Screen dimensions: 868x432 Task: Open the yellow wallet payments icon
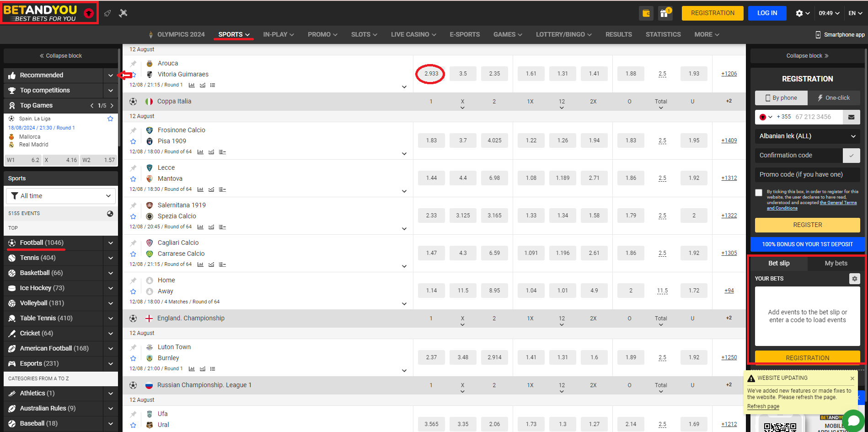[x=646, y=13]
